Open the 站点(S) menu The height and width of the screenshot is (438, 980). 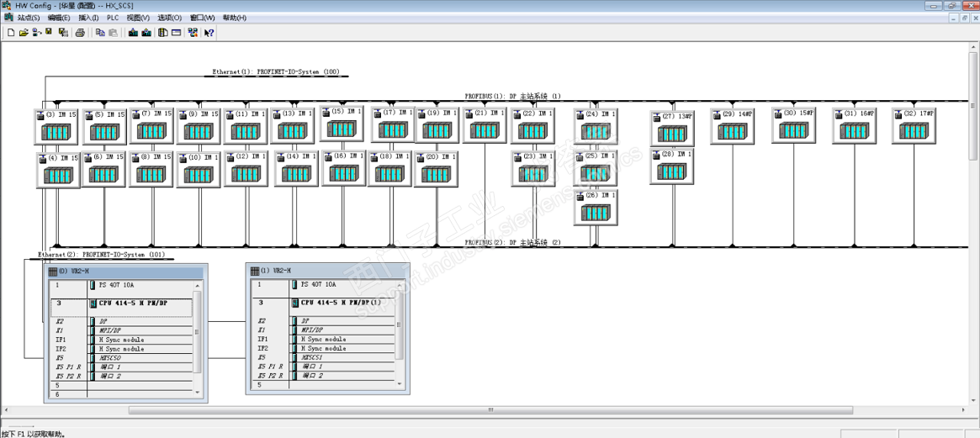28,18
